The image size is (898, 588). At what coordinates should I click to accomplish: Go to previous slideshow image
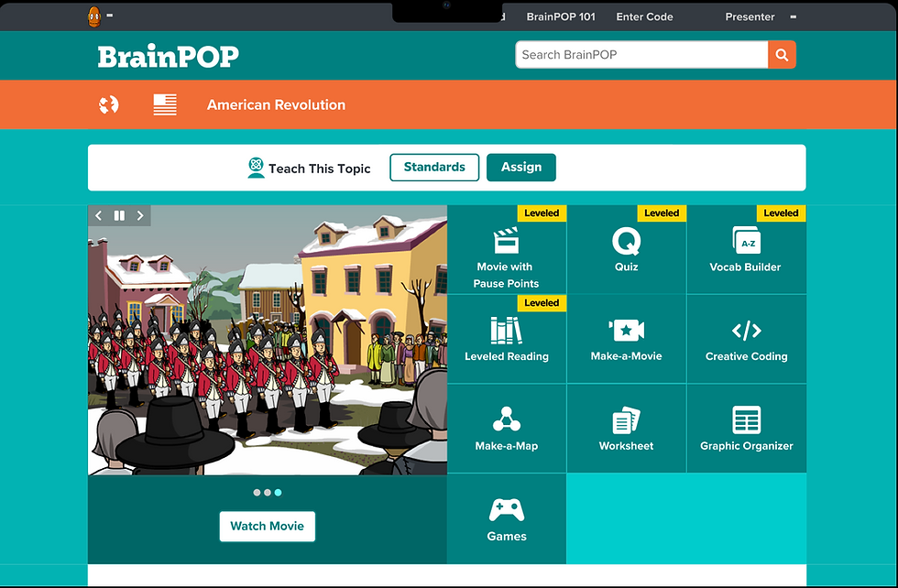coord(99,215)
